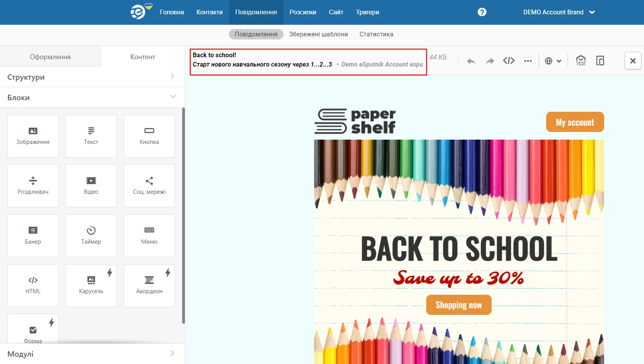Click the undo arrow icon

[471, 61]
